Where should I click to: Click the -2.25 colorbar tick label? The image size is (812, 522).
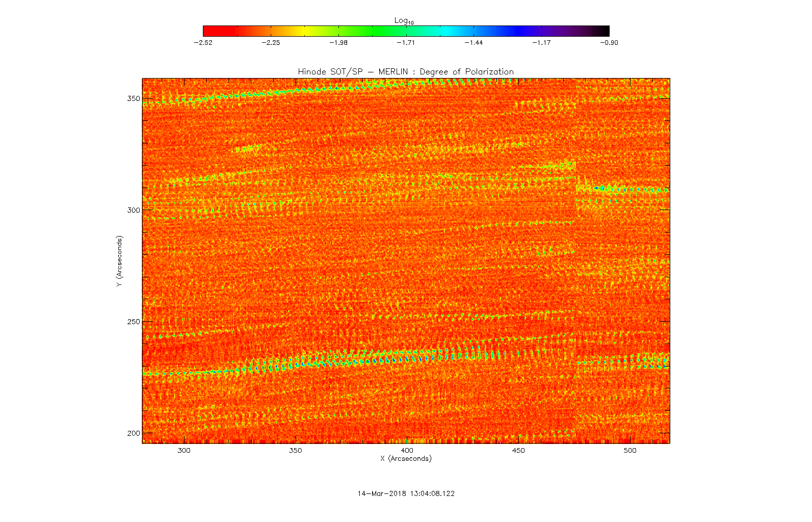(271, 43)
